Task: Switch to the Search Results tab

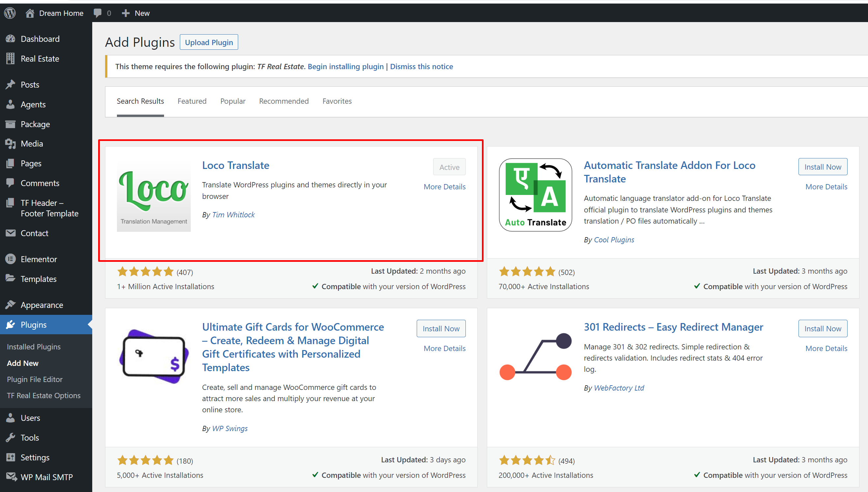Action: click(x=140, y=101)
